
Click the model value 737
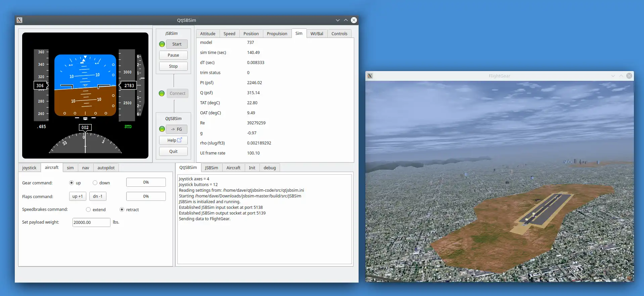point(250,43)
